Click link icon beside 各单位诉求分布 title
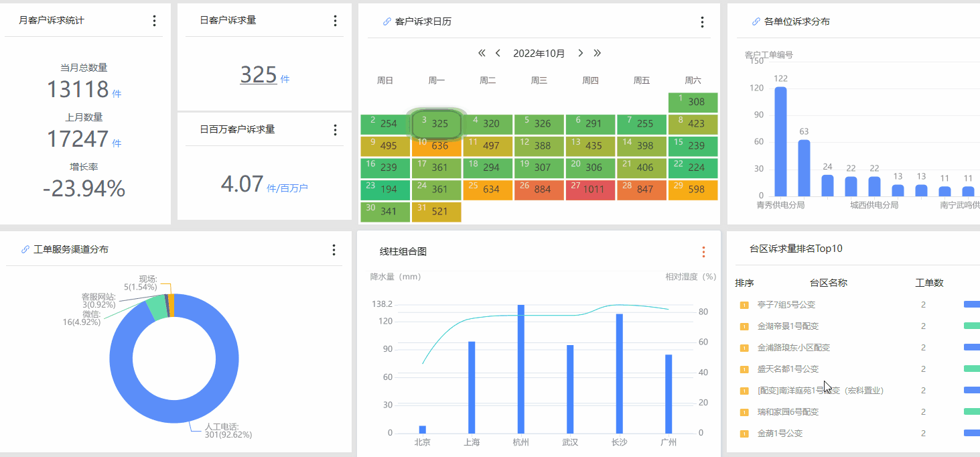This screenshot has height=457, width=980. coord(756,22)
